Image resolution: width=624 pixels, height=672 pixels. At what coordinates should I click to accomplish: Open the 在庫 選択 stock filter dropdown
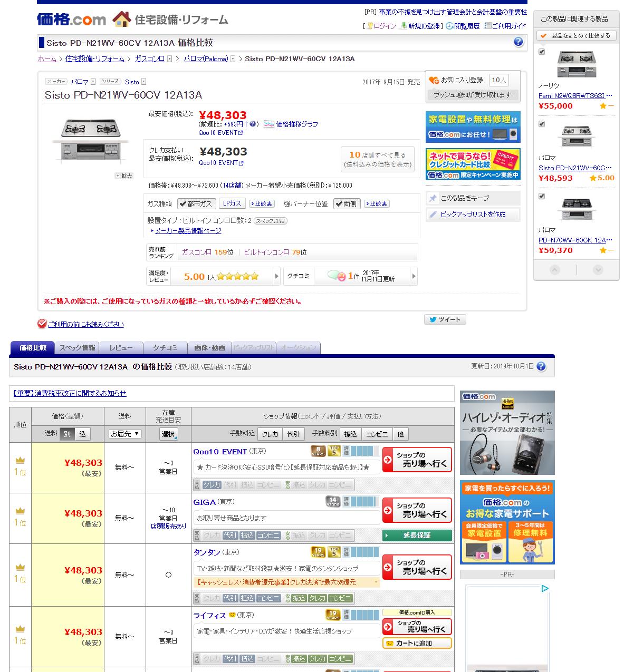169,434
